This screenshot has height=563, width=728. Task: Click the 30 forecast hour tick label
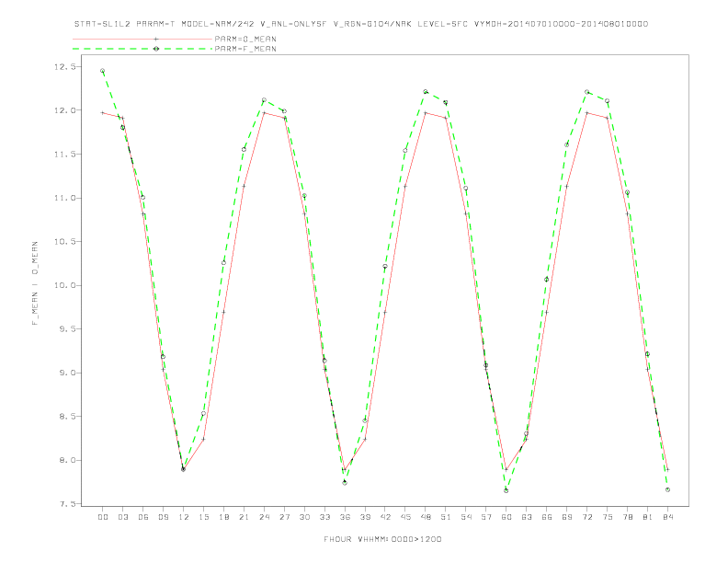(304, 517)
